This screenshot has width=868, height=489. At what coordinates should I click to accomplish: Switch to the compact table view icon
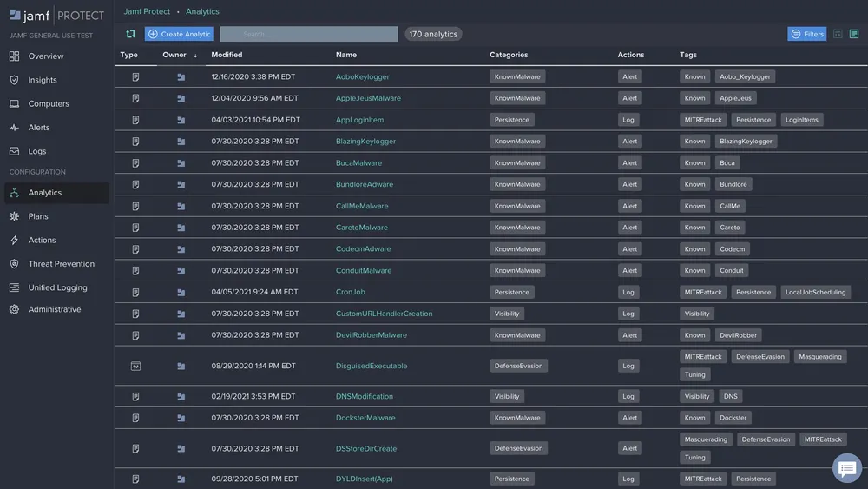coord(838,34)
